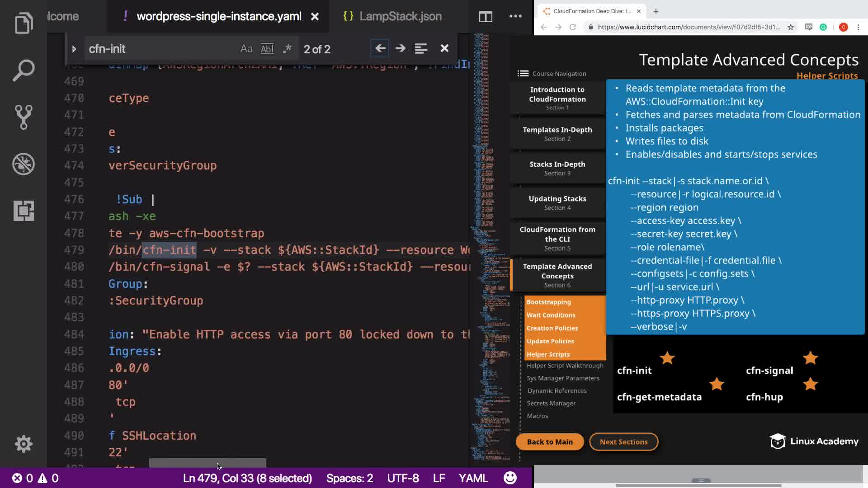The width and height of the screenshot is (868, 488).
Task: Open the Search sidebar icon
Action: (24, 70)
